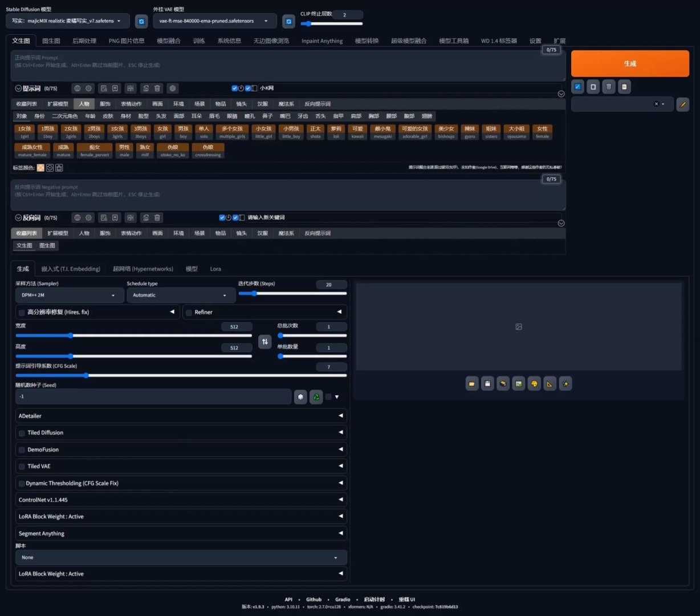Swap width and height values
The width and height of the screenshot is (700, 616).
[264, 342]
